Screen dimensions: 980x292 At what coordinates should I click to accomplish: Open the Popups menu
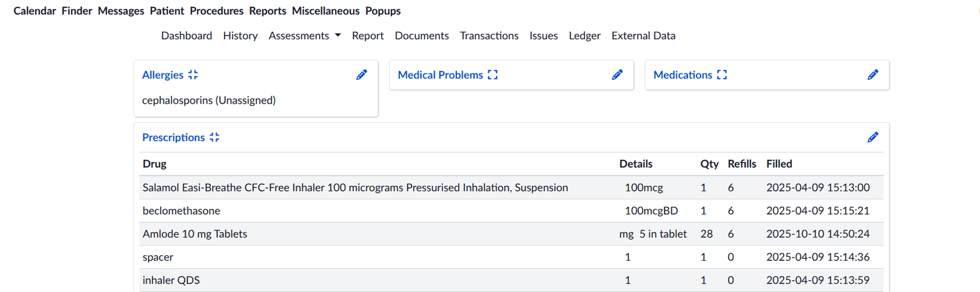click(383, 11)
